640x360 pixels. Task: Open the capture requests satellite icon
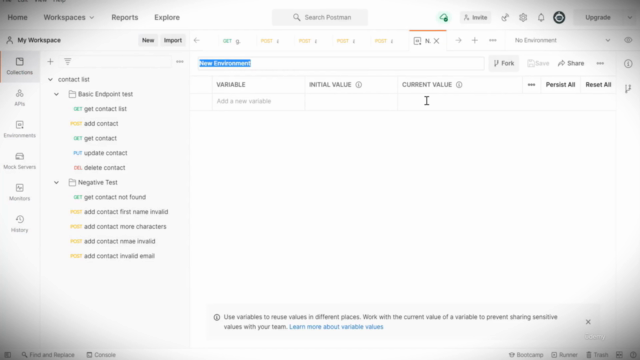click(x=505, y=18)
